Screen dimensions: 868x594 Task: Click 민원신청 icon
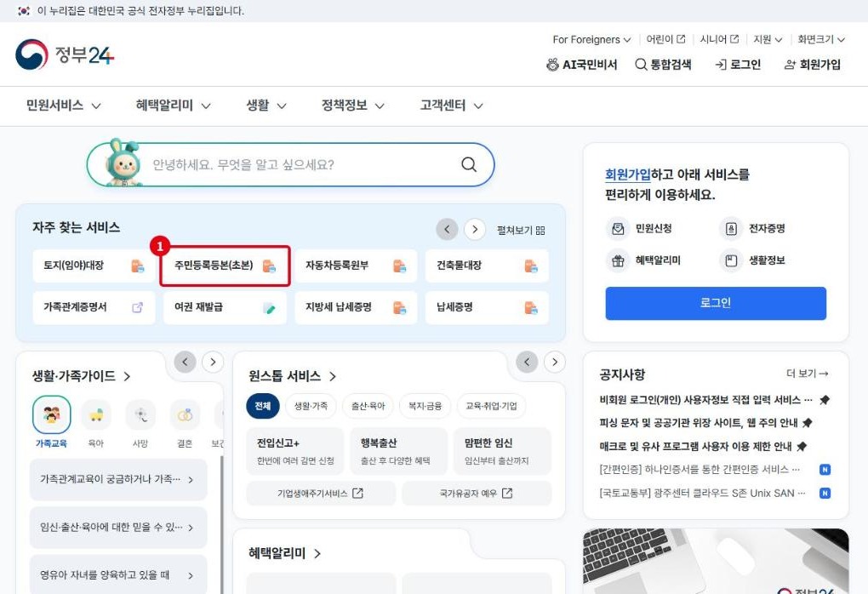coord(618,229)
